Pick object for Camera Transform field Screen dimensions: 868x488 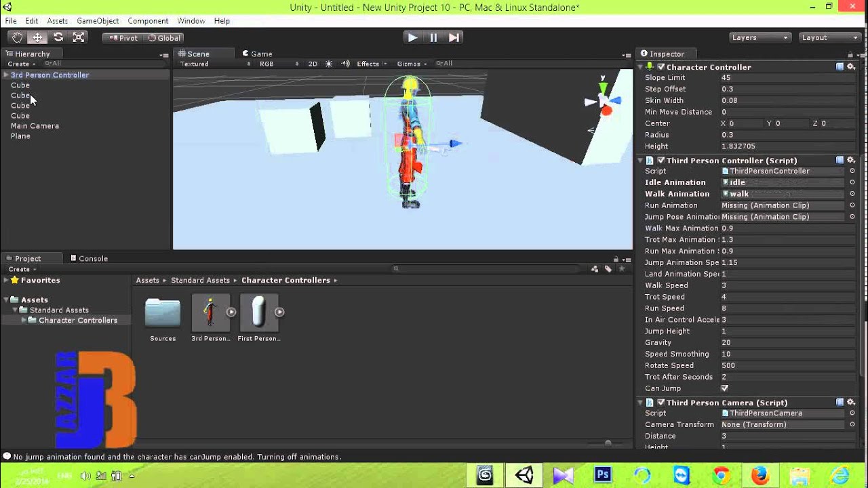[852, 424]
